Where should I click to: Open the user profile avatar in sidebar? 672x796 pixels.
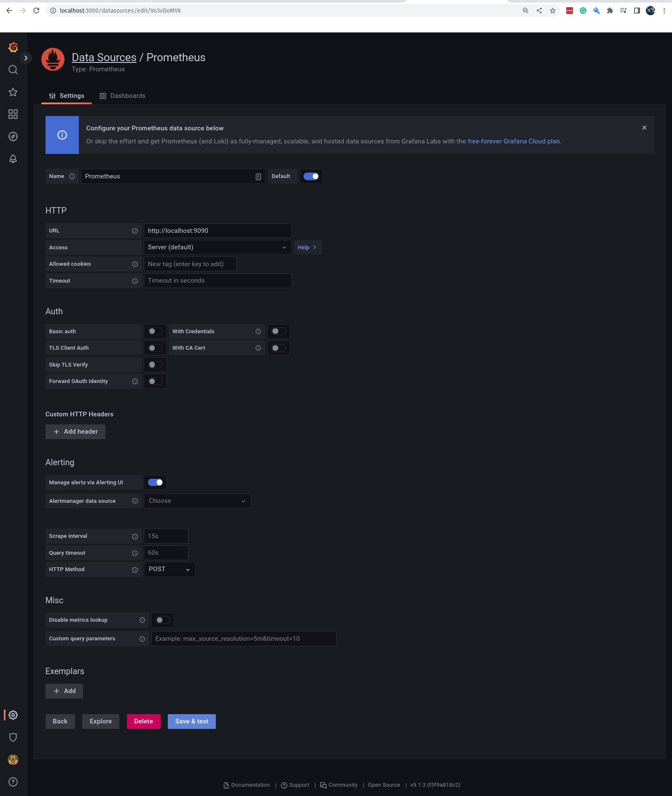point(13,760)
